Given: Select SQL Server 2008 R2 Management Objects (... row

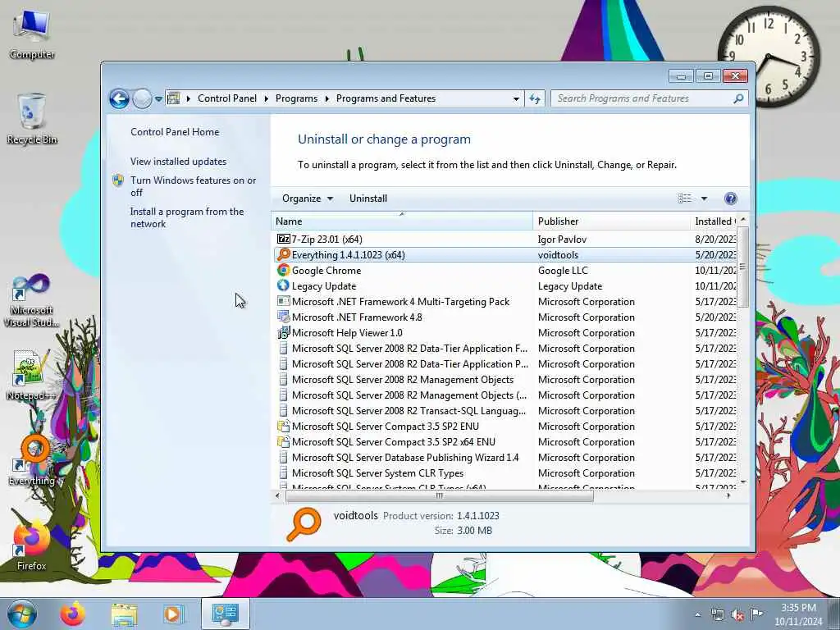Looking at the screenshot, I should point(504,395).
